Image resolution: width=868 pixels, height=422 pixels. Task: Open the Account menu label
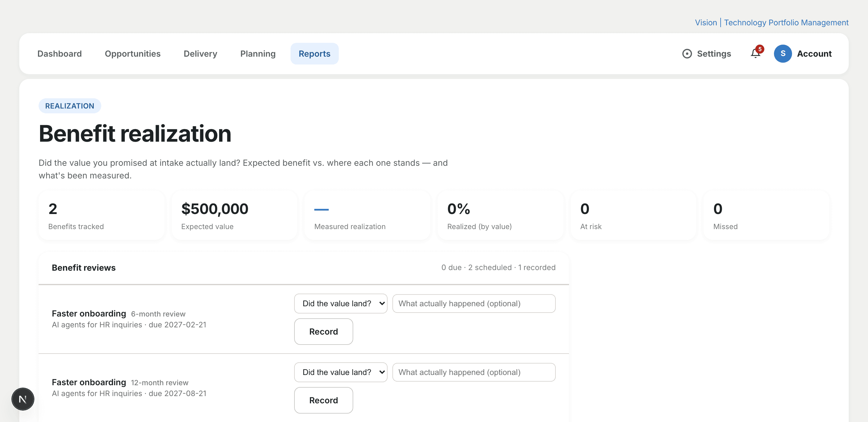click(814, 54)
